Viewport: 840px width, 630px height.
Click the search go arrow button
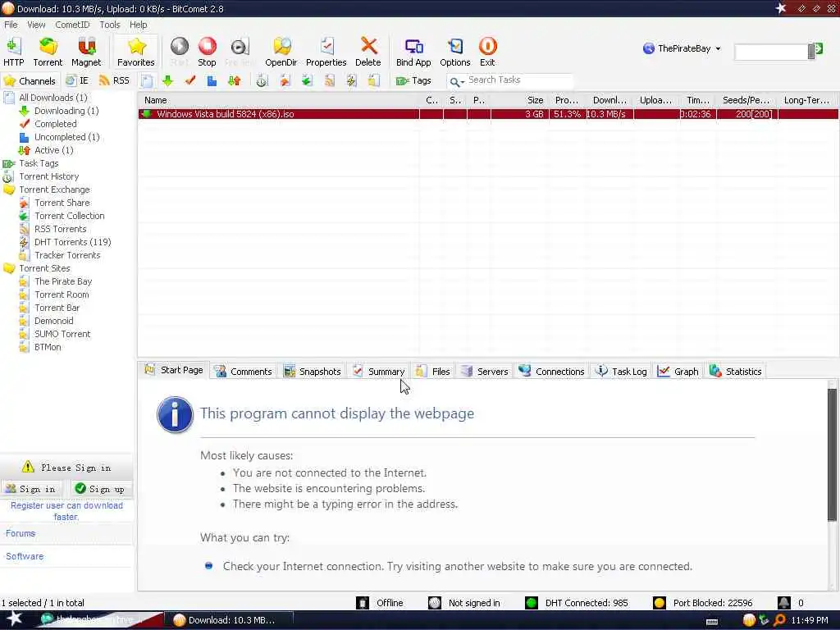tap(816, 49)
